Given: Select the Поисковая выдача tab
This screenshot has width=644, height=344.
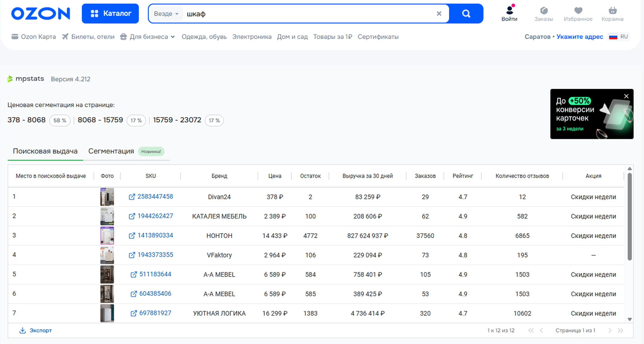Looking at the screenshot, I should pyautogui.click(x=45, y=151).
